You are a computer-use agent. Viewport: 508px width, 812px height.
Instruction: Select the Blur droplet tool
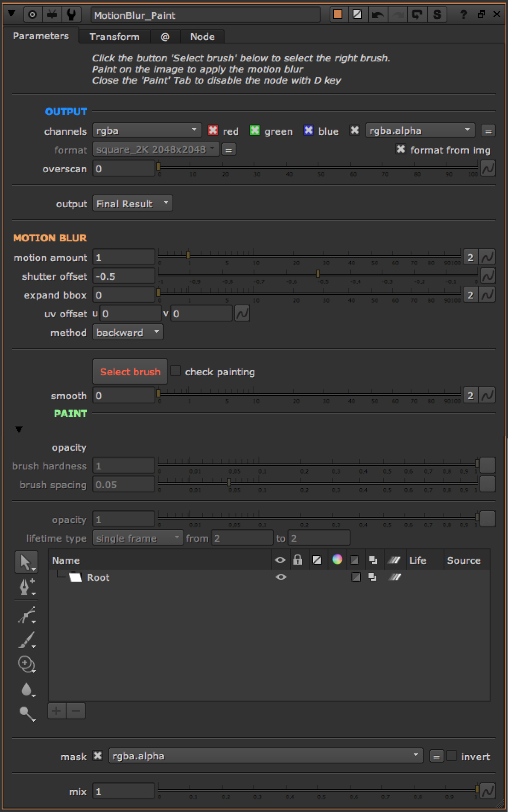tap(26, 689)
